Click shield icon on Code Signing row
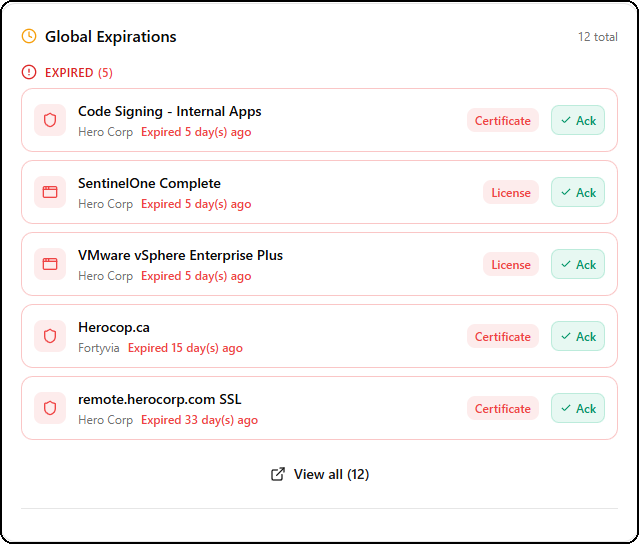This screenshot has width=639, height=544. (50, 120)
